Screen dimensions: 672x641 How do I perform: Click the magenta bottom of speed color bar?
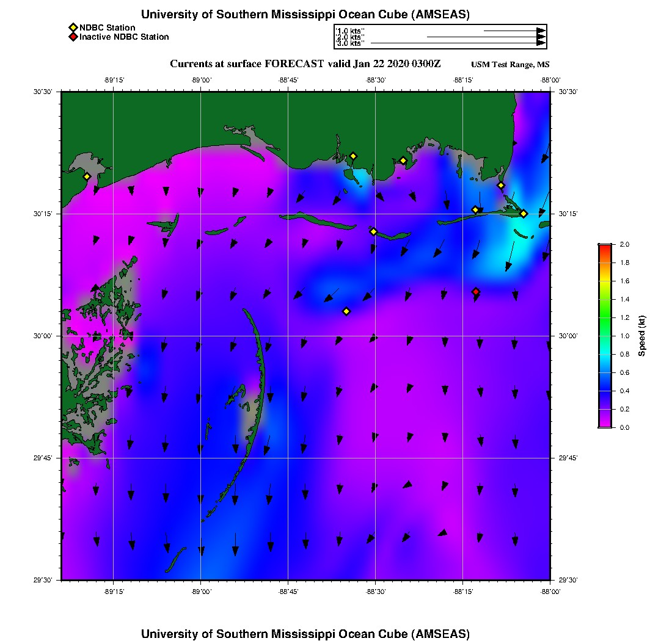pyautogui.click(x=605, y=426)
